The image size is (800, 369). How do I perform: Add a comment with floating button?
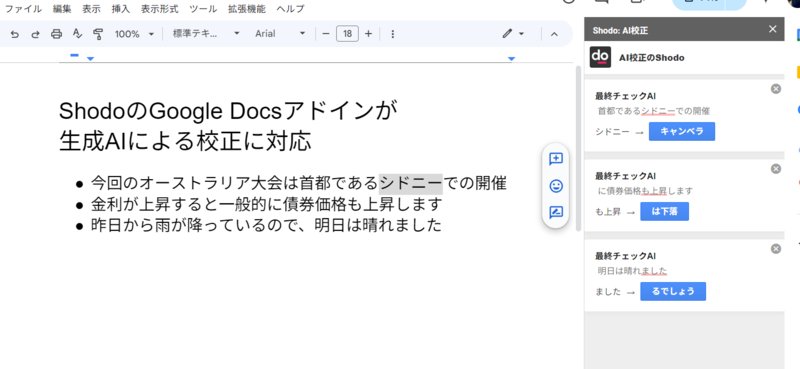[x=556, y=159]
